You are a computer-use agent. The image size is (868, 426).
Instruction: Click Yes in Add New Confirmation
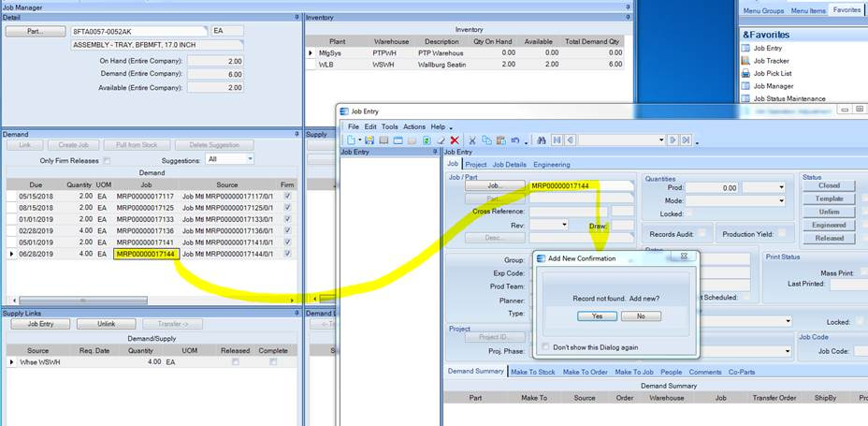pos(598,316)
